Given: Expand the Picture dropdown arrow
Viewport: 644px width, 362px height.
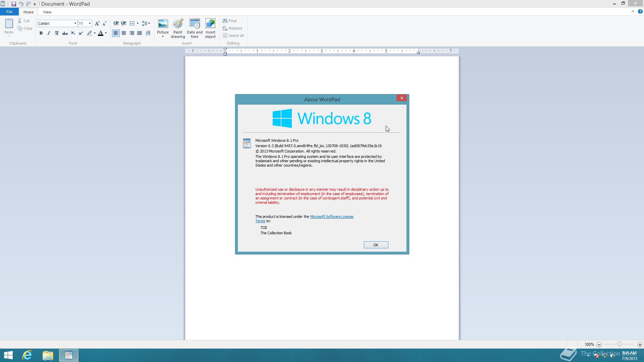Looking at the screenshot, I should 163,37.
